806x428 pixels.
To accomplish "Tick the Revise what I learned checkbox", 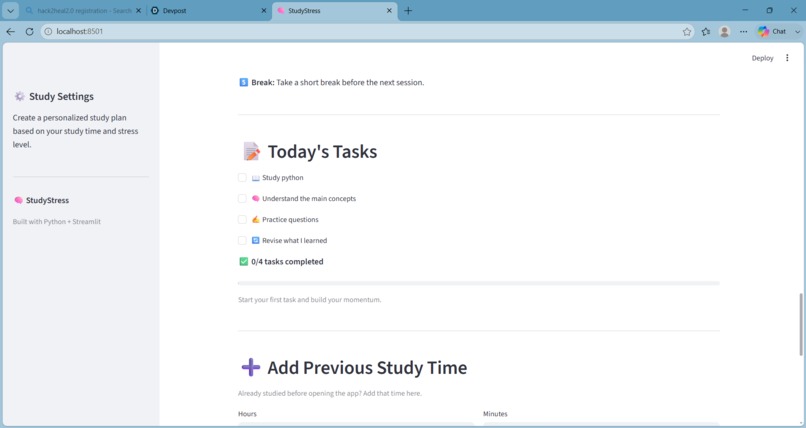I will coord(242,240).
